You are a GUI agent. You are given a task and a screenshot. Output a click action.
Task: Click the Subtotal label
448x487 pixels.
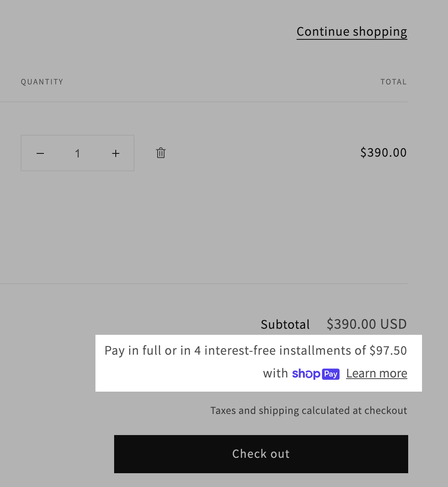285,324
